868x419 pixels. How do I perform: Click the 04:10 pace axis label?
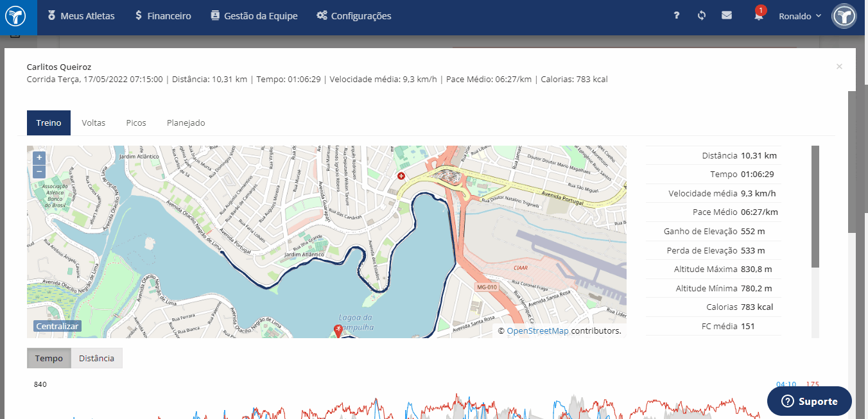(786, 384)
